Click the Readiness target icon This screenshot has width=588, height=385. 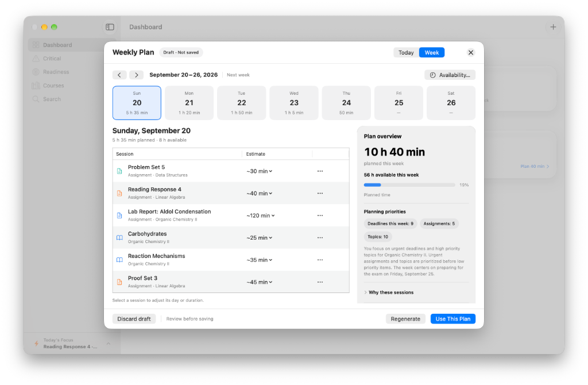click(x=36, y=72)
